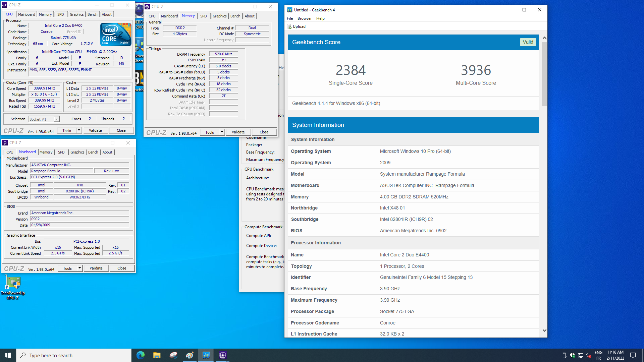The width and height of the screenshot is (644, 362).
Task: Open About tab in Mainboard CPU-Z window
Action: [107, 152]
